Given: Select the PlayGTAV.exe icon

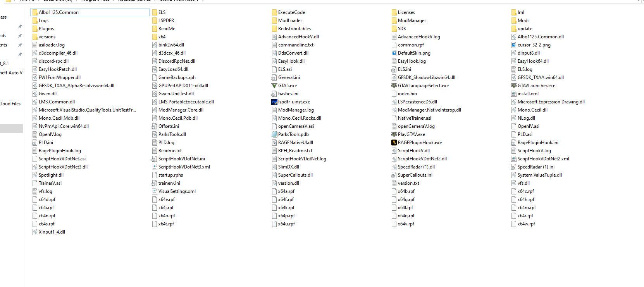Looking at the screenshot, I should [x=394, y=134].
